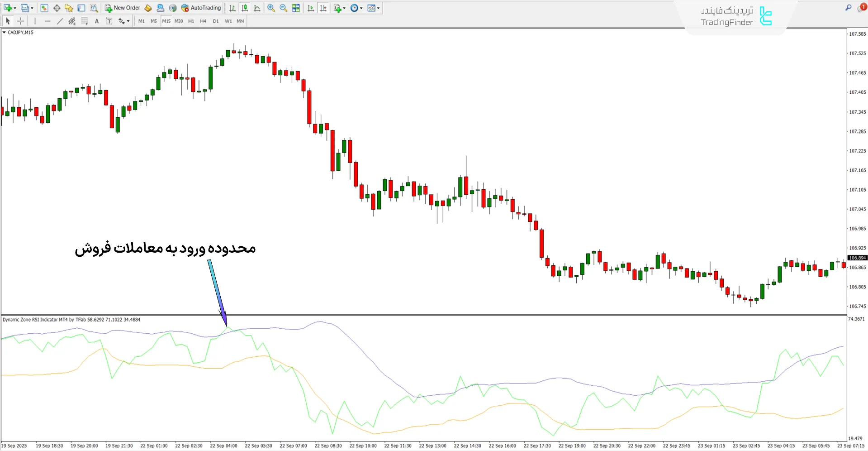Enable chart auto scroll

pos(310,8)
